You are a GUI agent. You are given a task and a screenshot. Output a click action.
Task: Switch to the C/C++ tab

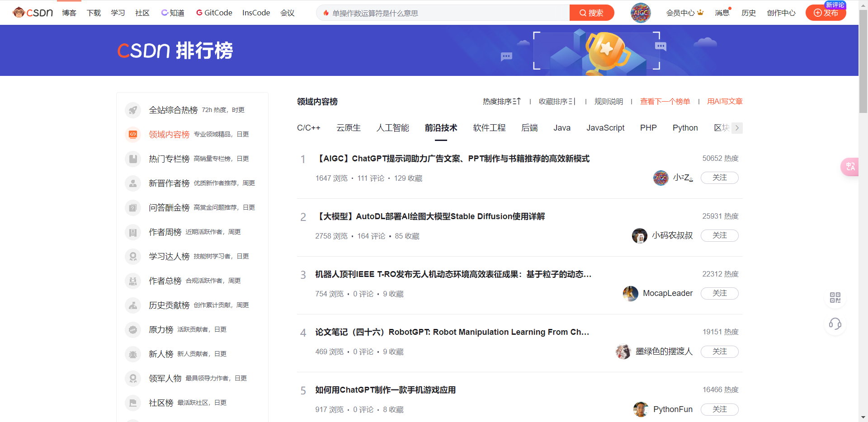309,128
